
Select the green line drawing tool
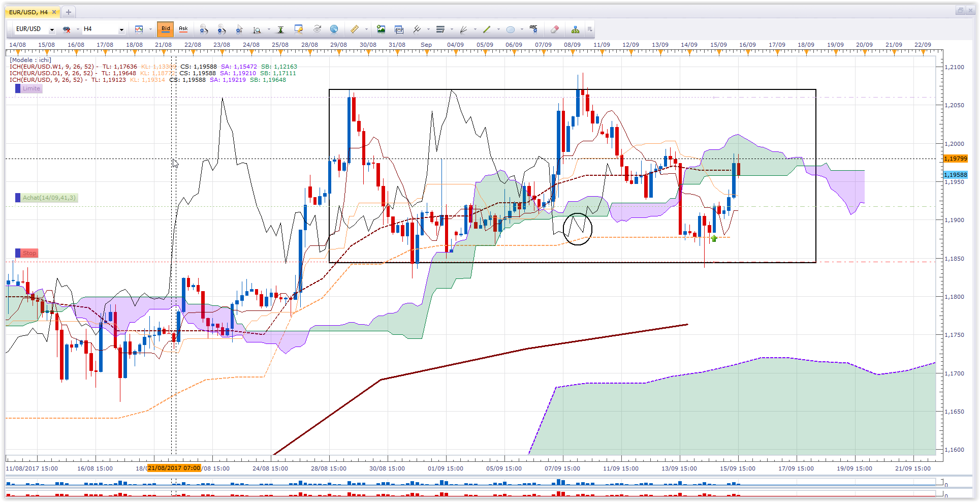(x=487, y=29)
